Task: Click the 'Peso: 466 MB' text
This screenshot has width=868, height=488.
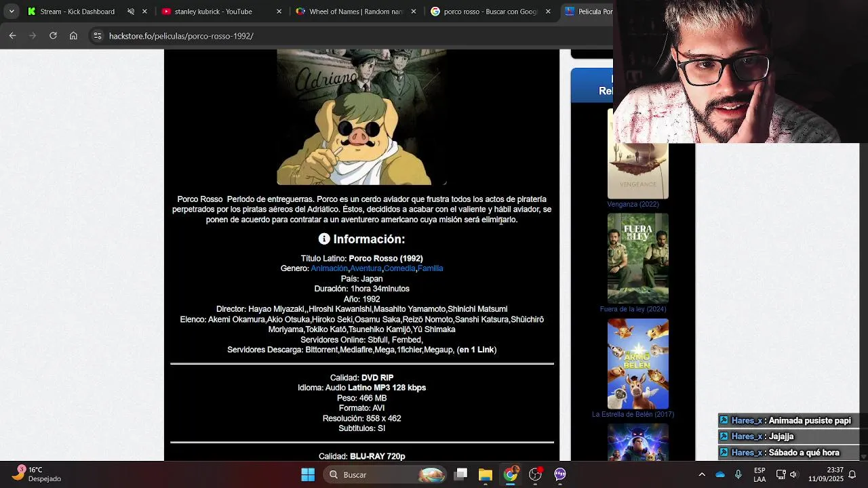Action: coord(361,398)
